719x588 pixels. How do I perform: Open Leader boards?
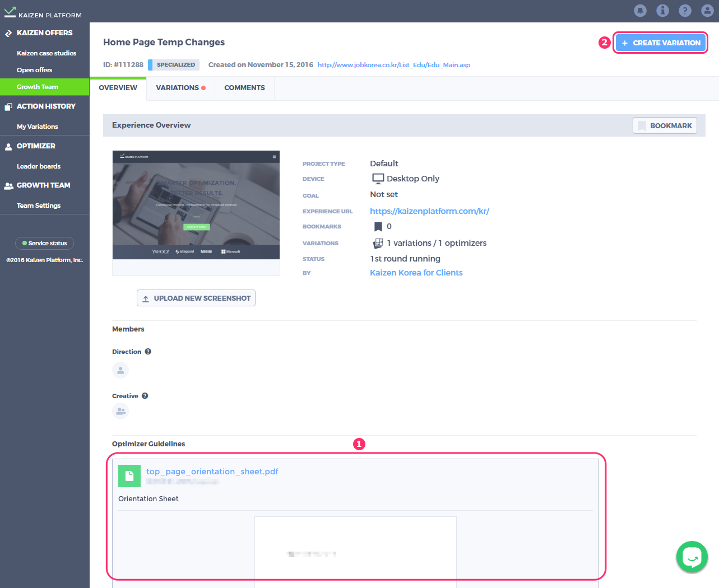39,166
